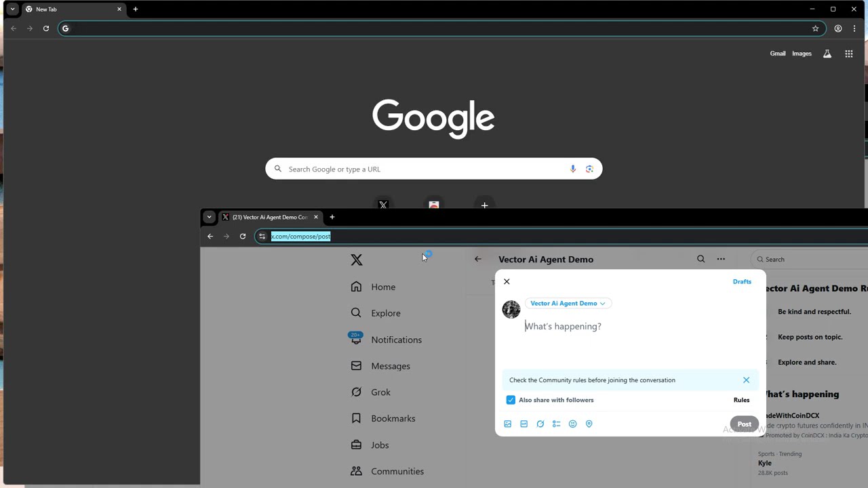Add a poll to the post

click(x=556, y=424)
